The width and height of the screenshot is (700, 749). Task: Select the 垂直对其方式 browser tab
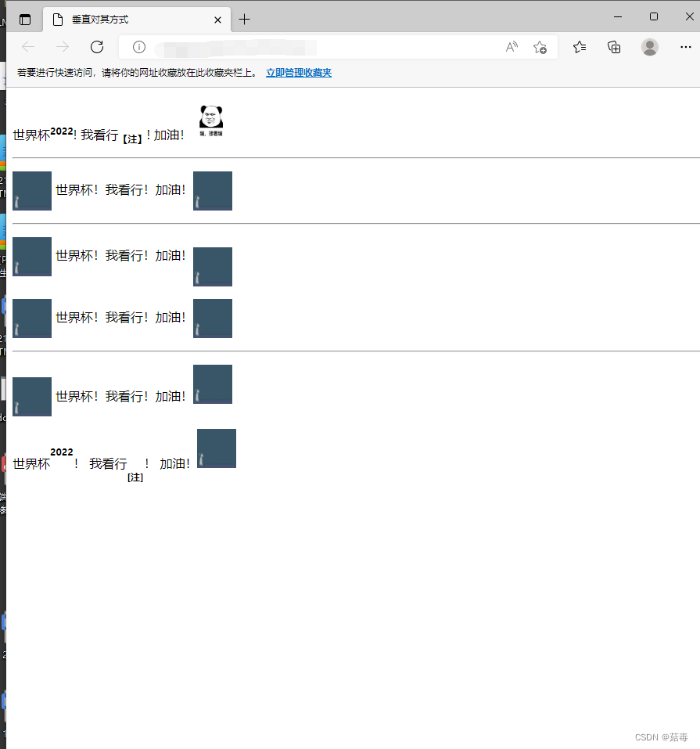137,20
